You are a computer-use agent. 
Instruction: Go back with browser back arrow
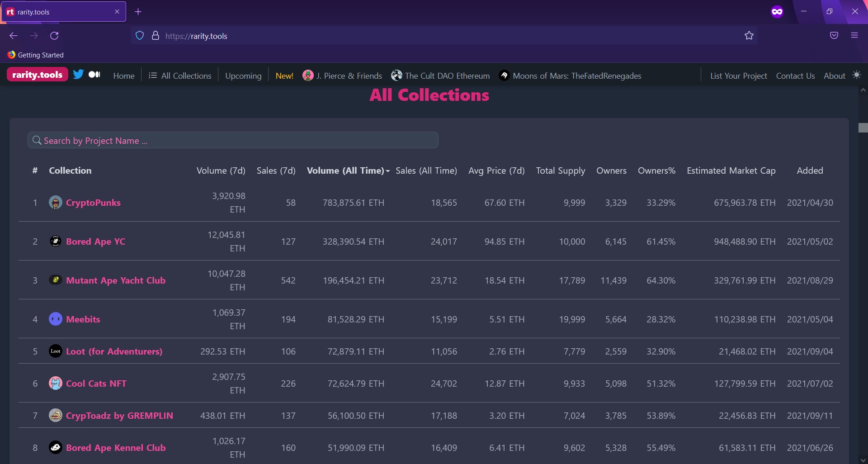(14, 36)
